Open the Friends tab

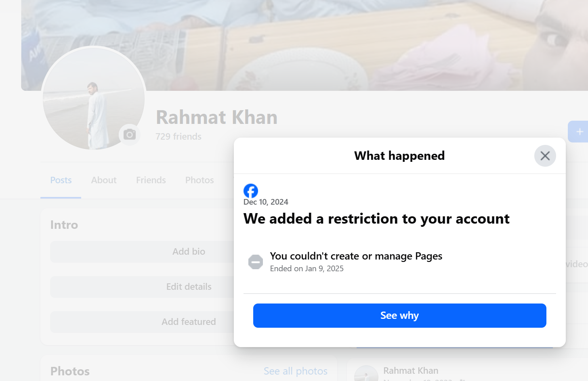151,180
